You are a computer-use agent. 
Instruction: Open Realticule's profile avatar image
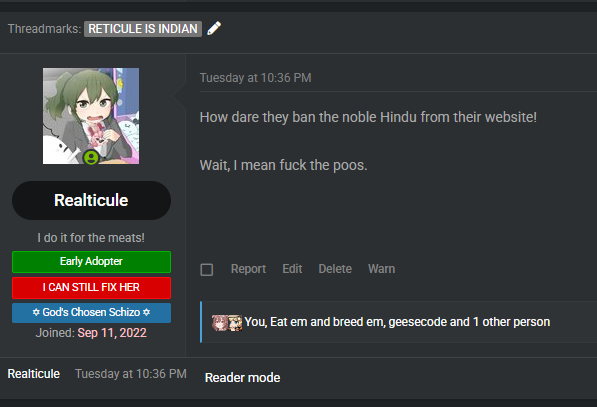[91, 116]
